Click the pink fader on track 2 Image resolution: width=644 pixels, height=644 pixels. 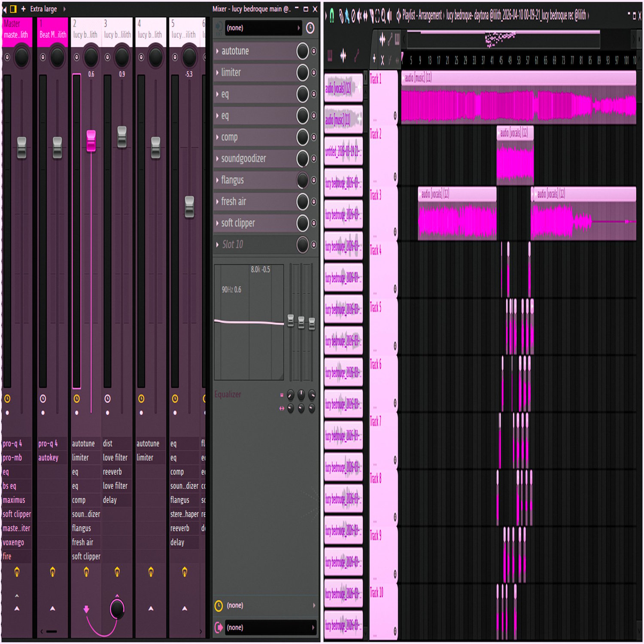pyautogui.click(x=91, y=141)
